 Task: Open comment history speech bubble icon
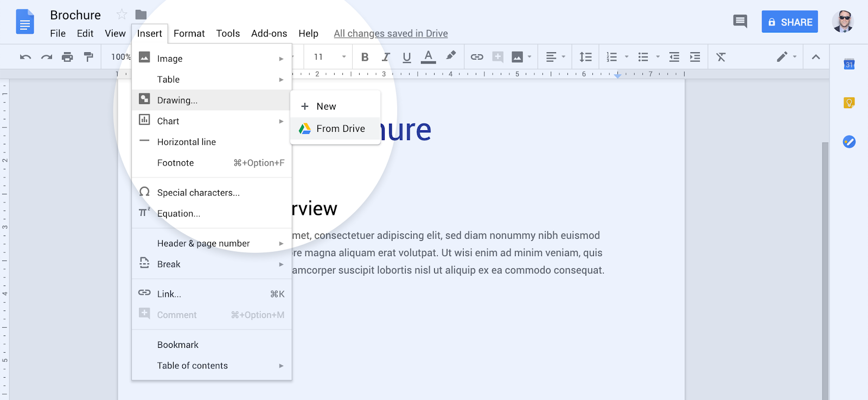[740, 22]
